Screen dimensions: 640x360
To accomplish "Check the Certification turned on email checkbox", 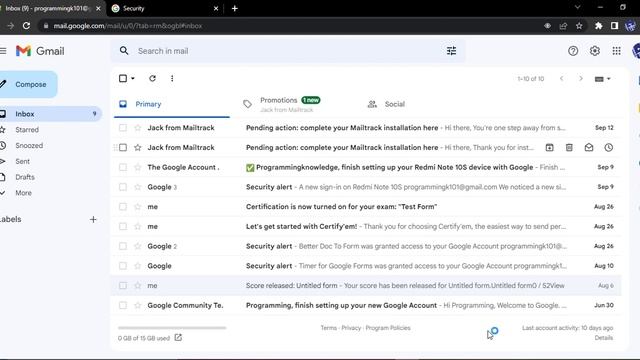I will [123, 207].
